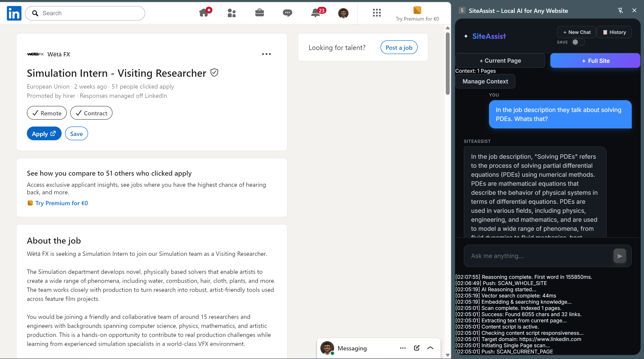Click the page scrollbar thumb
This screenshot has height=359, width=644.
[448, 64]
